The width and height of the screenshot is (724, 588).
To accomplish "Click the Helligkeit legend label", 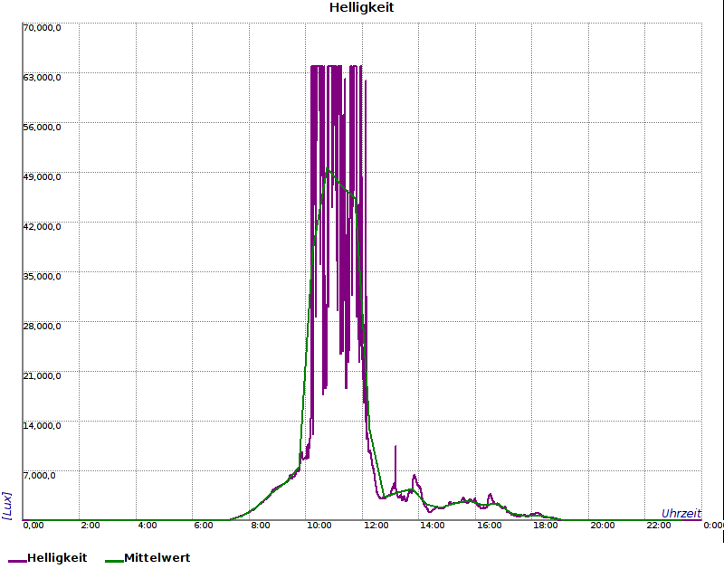I will pos(57,558).
